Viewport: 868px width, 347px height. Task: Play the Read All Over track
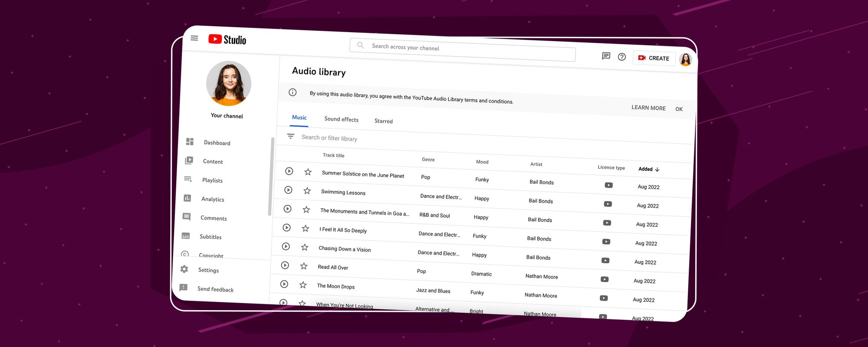pos(285,265)
